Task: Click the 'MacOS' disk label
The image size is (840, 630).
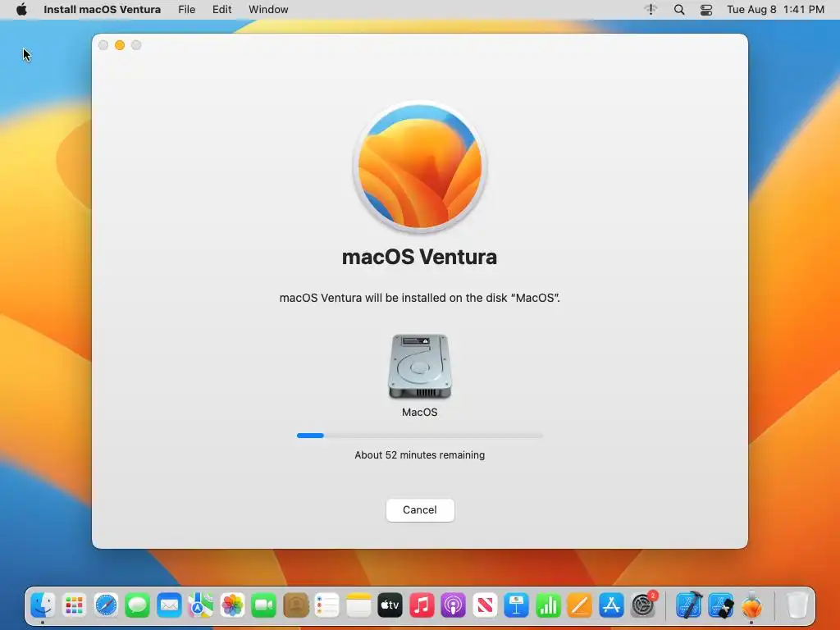Action: (x=420, y=413)
